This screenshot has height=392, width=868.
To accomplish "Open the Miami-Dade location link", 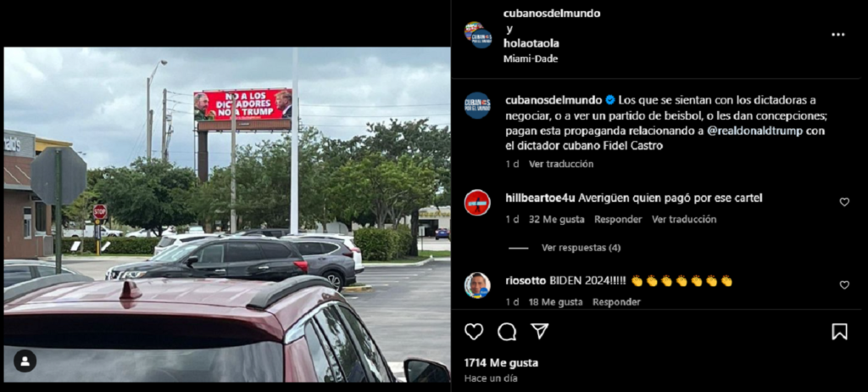I will 531,59.
